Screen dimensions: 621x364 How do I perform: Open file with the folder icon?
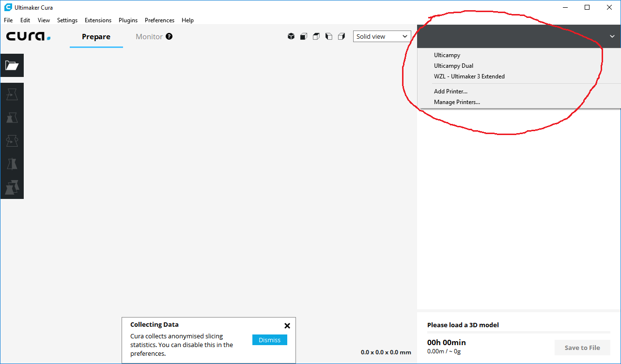12,65
